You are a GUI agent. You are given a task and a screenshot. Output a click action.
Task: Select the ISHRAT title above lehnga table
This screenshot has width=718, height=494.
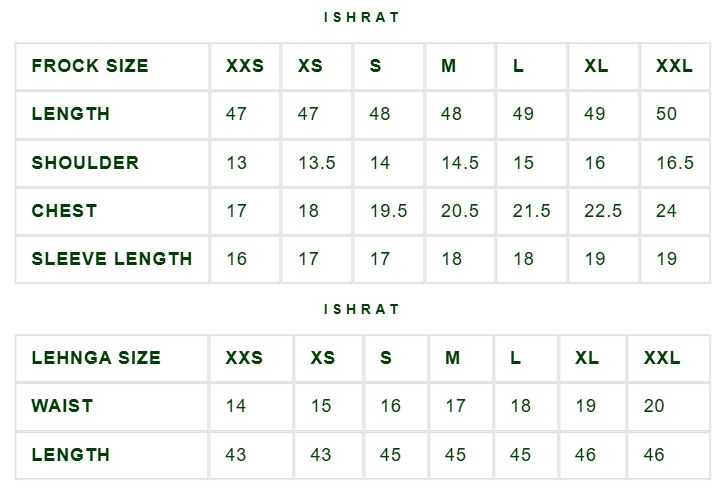click(x=361, y=309)
